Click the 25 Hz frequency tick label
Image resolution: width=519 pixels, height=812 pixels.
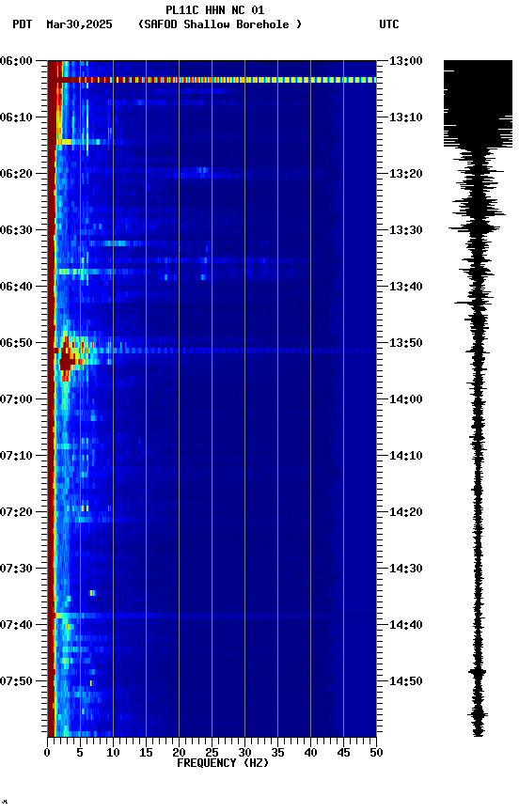pos(212,753)
